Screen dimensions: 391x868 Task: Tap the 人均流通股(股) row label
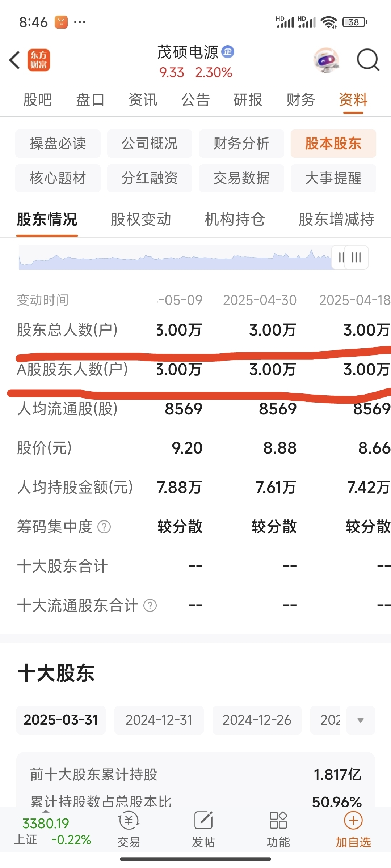coord(67,409)
